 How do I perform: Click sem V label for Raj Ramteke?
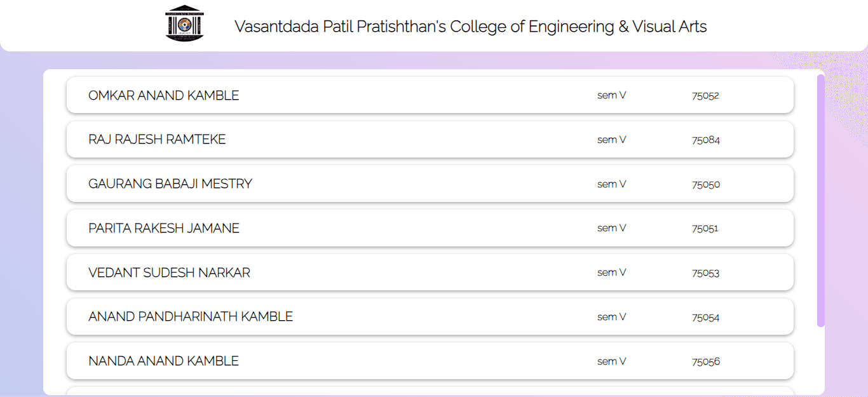pyautogui.click(x=612, y=140)
